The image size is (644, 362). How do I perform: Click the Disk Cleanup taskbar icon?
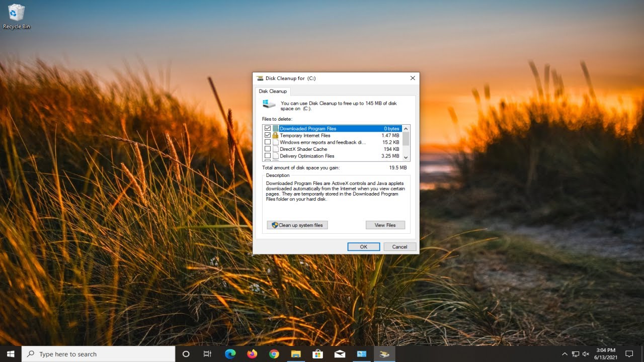[384, 354]
